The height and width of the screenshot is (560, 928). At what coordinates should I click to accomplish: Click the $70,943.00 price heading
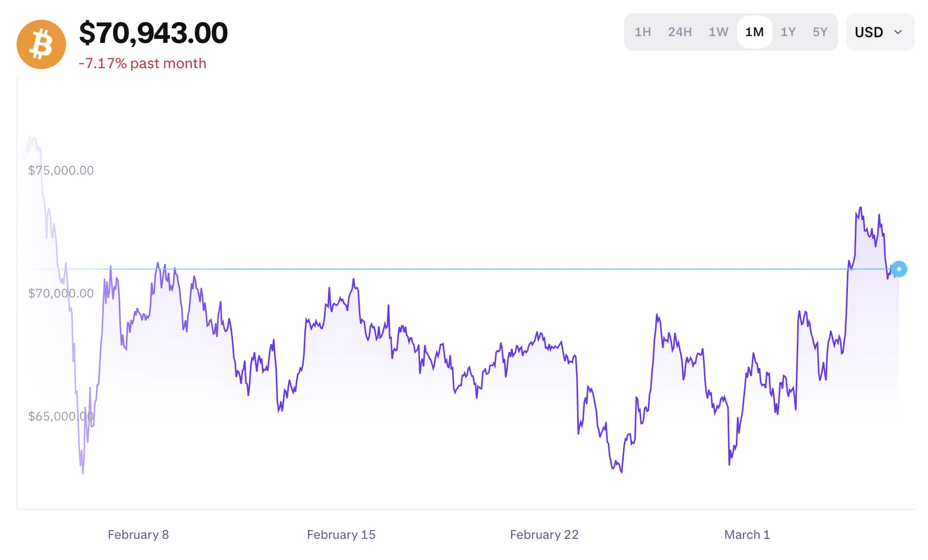(x=153, y=33)
